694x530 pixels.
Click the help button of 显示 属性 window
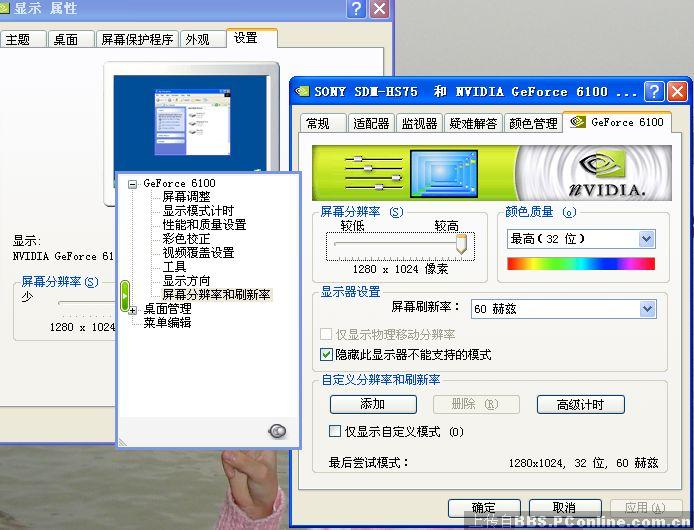[x=357, y=8]
